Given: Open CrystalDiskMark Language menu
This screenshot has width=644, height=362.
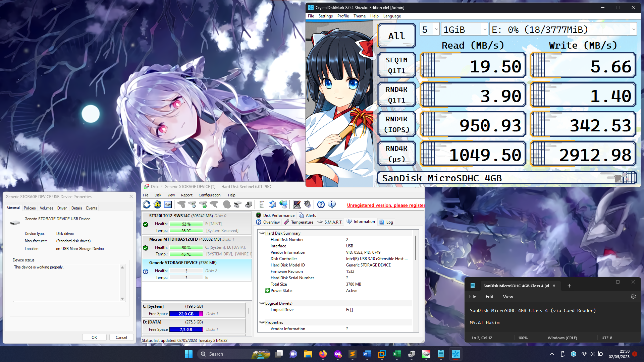Looking at the screenshot, I should [x=392, y=16].
